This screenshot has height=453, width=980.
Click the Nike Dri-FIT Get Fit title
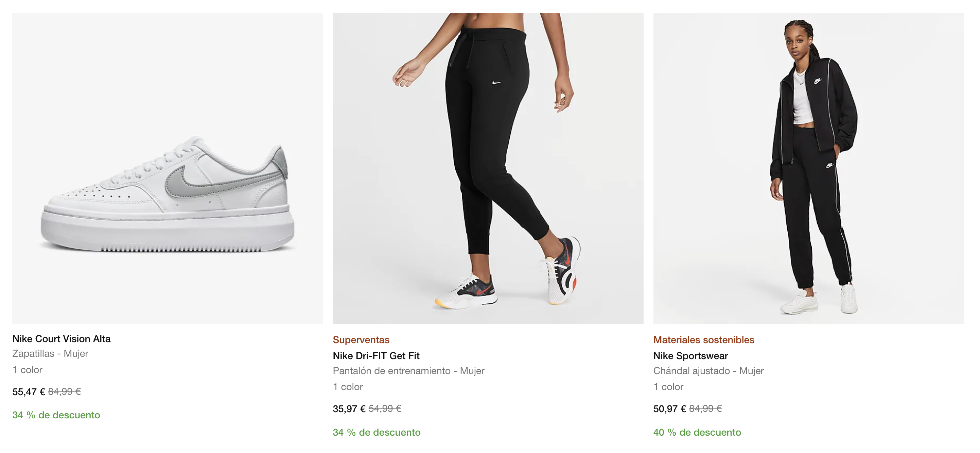376,355
